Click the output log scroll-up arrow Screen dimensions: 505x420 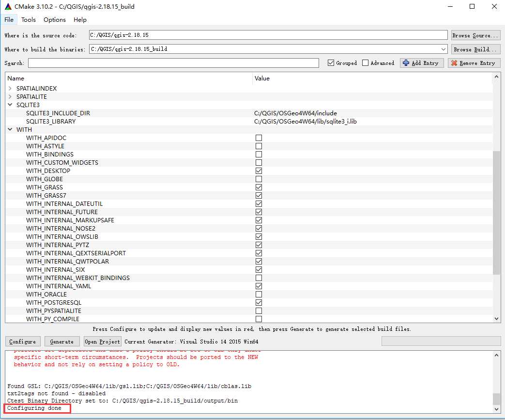pyautogui.click(x=496, y=355)
